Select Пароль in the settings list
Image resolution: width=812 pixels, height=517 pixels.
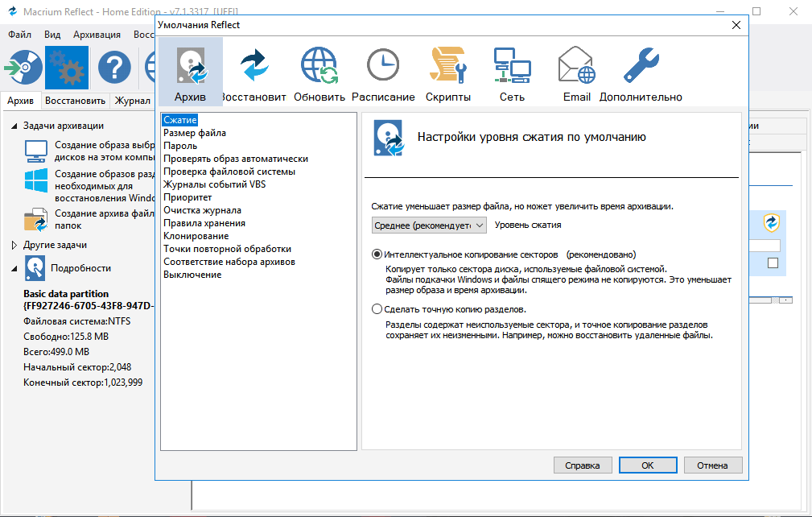[180, 146]
